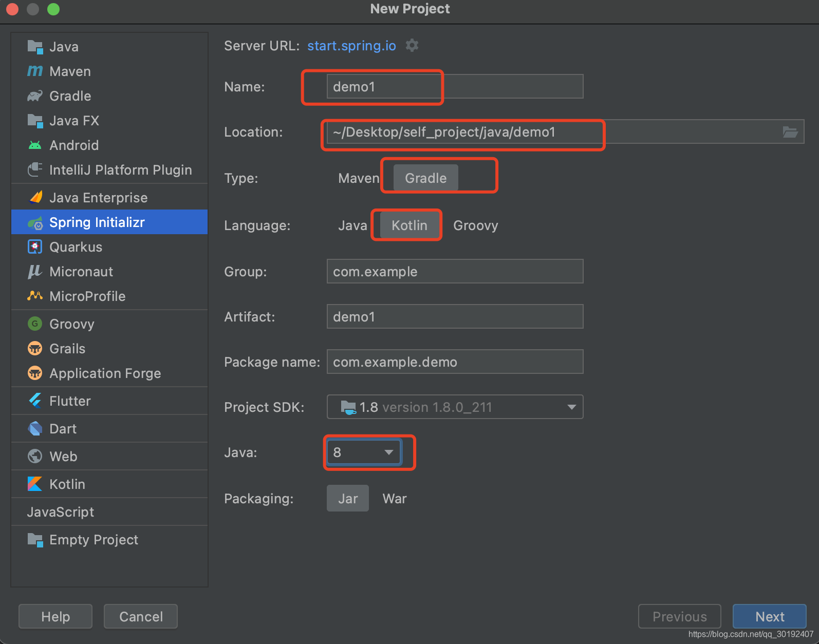
Task: Click the Java project type icon
Action: [35, 47]
